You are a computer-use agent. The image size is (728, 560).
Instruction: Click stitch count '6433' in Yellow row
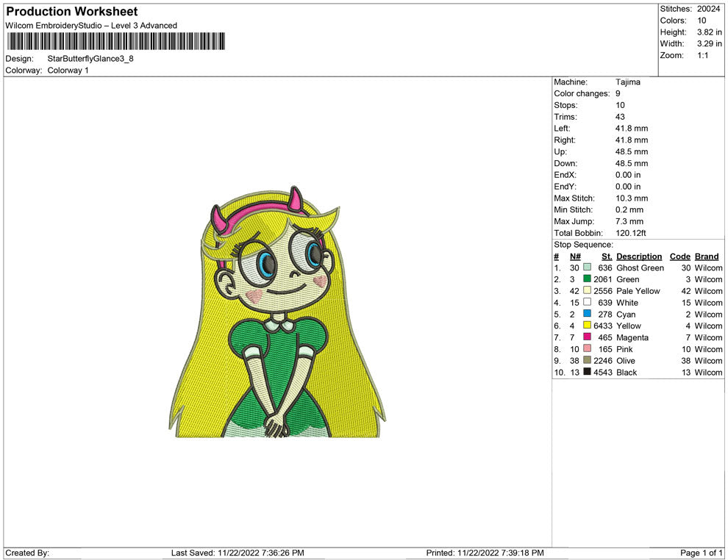pyautogui.click(x=603, y=326)
